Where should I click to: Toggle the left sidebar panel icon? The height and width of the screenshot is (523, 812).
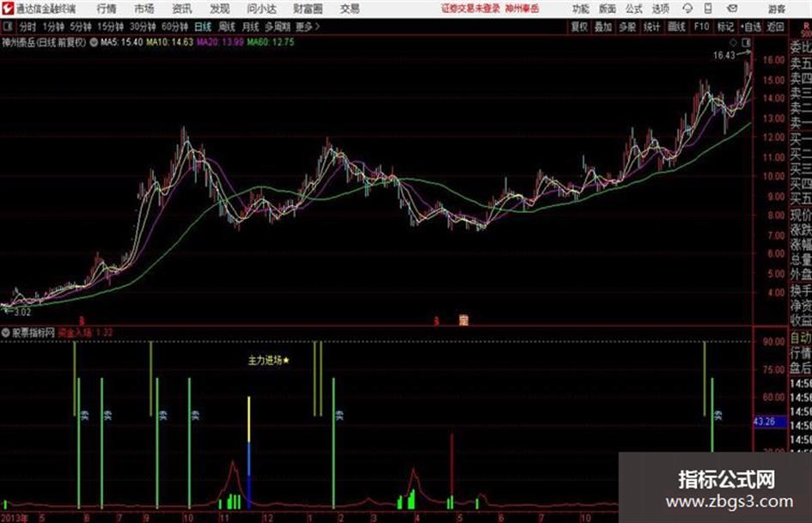(x=7, y=27)
